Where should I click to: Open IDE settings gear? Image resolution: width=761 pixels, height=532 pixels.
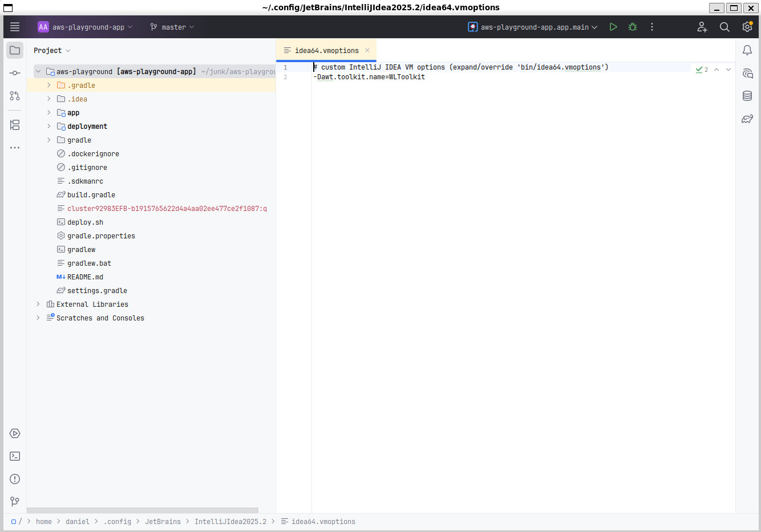(x=747, y=27)
